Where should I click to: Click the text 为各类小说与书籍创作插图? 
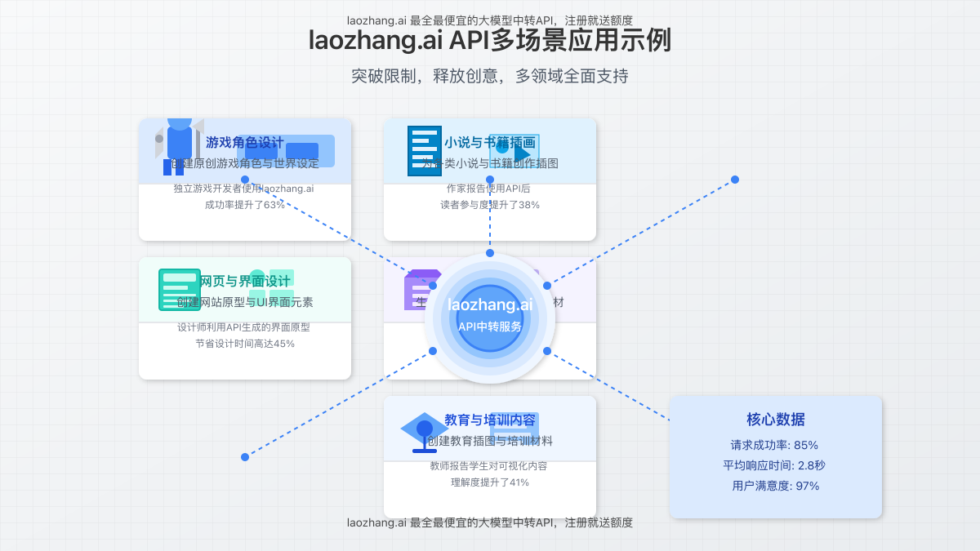pos(490,163)
